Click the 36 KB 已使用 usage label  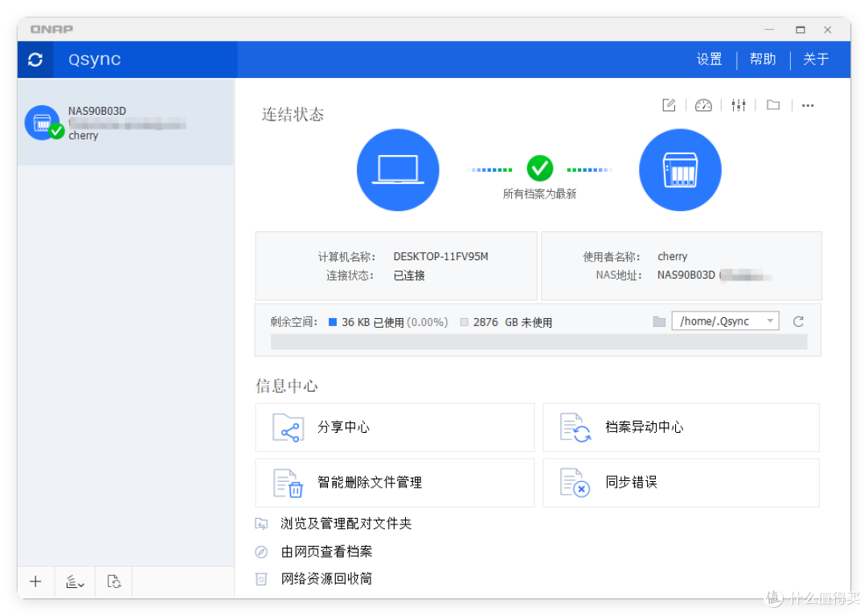[x=373, y=322]
